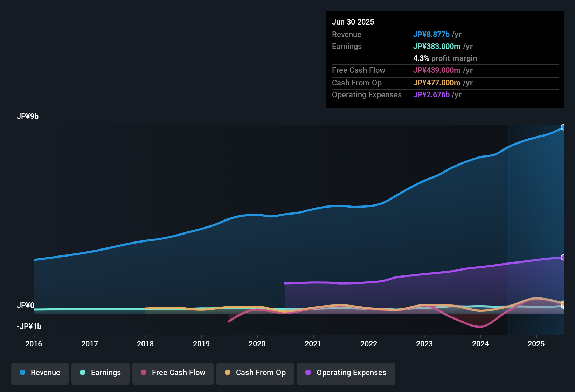Toggle the Revenue series visibility
Image resolution: width=575 pixels, height=392 pixels.
point(40,373)
